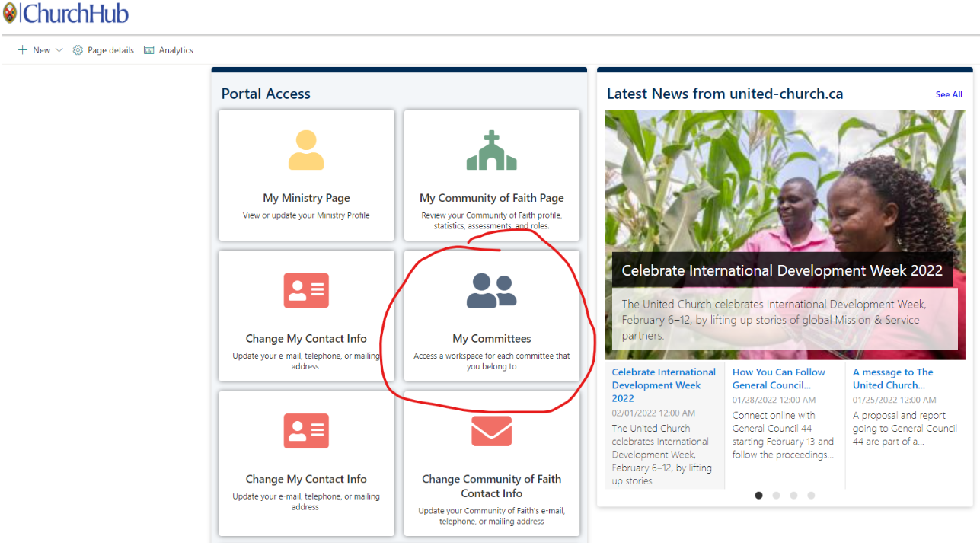Click 'Update your Community of Faith's e-mail' description
Image resolution: width=980 pixels, height=549 pixels.
[x=492, y=516]
